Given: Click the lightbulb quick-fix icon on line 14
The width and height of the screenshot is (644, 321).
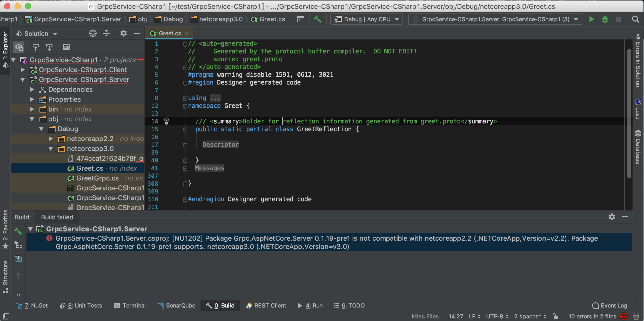Looking at the screenshot, I should click(x=166, y=121).
